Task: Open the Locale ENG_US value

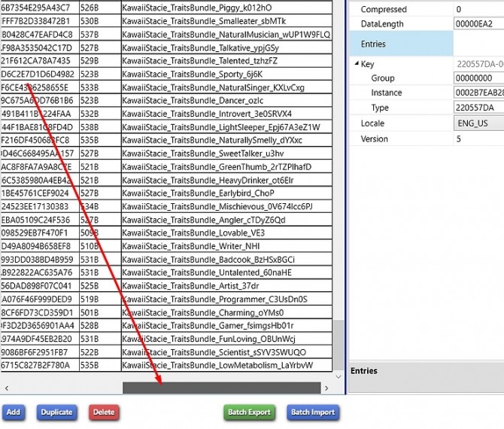Action: click(x=478, y=123)
